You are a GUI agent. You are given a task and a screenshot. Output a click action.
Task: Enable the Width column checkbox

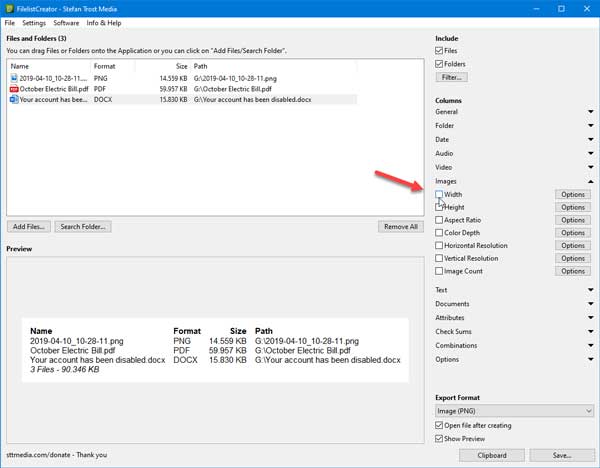coord(440,194)
